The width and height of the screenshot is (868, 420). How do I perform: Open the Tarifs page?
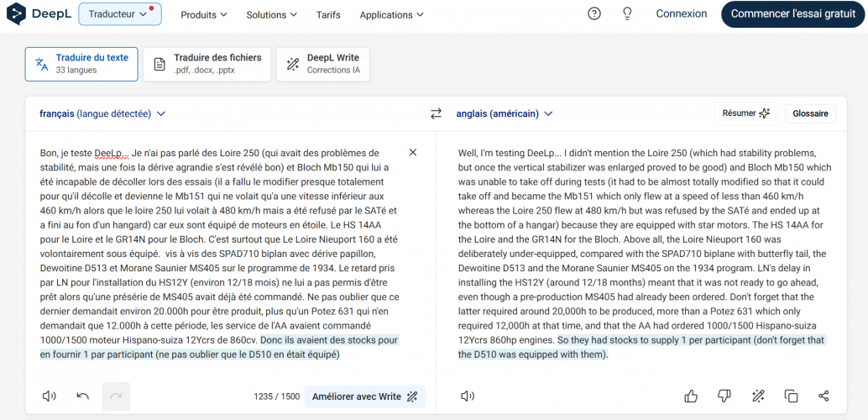pyautogui.click(x=328, y=15)
